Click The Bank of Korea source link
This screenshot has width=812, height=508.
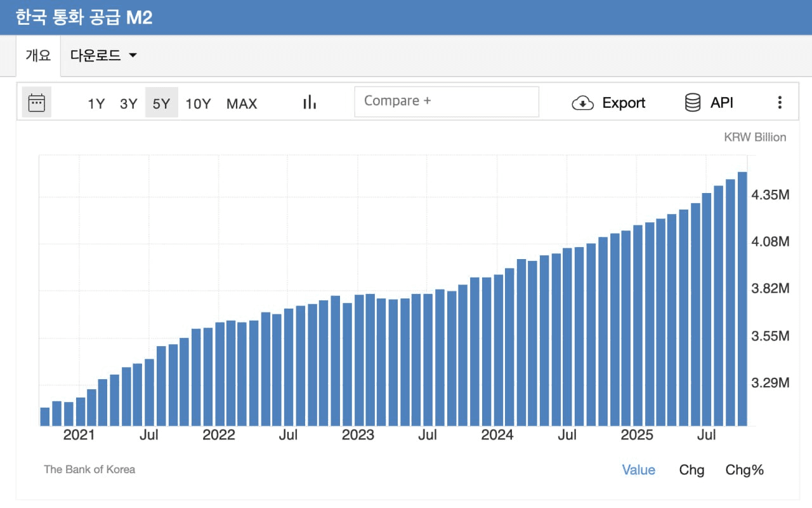pyautogui.click(x=89, y=469)
